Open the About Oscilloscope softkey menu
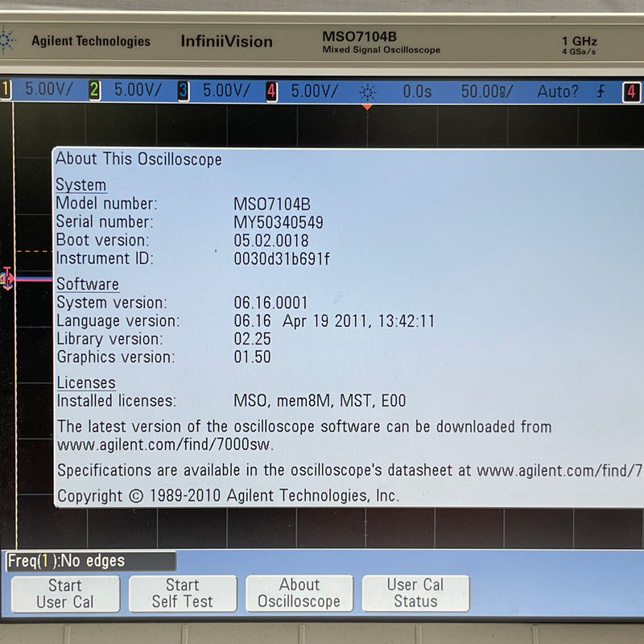644x644 pixels. click(299, 592)
